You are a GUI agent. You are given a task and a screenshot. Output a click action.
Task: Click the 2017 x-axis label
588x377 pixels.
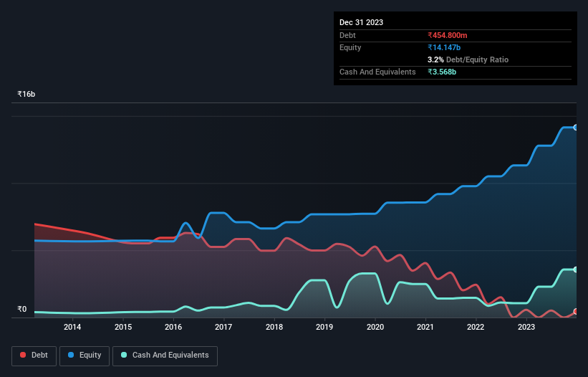pos(223,327)
